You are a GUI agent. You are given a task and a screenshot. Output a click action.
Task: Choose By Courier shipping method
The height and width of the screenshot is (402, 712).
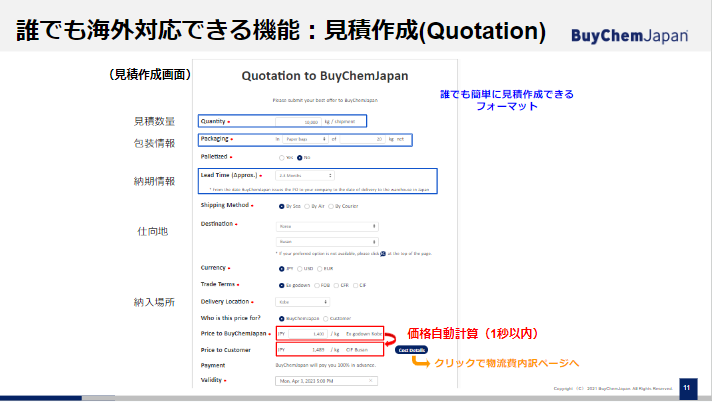click(x=331, y=206)
